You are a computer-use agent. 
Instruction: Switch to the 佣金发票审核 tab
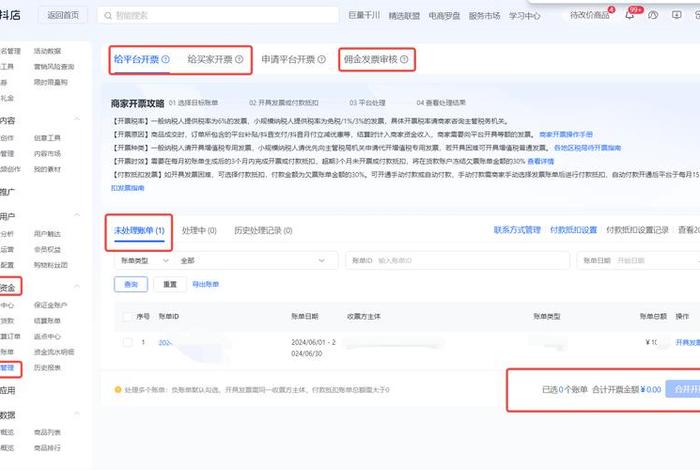coord(371,59)
